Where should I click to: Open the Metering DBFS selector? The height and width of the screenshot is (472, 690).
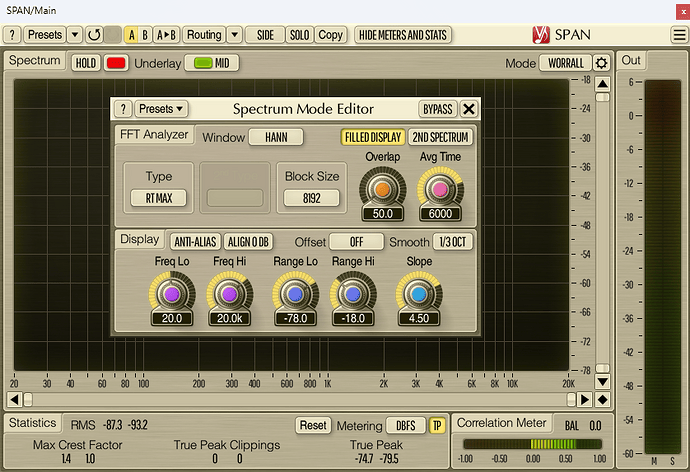405,425
